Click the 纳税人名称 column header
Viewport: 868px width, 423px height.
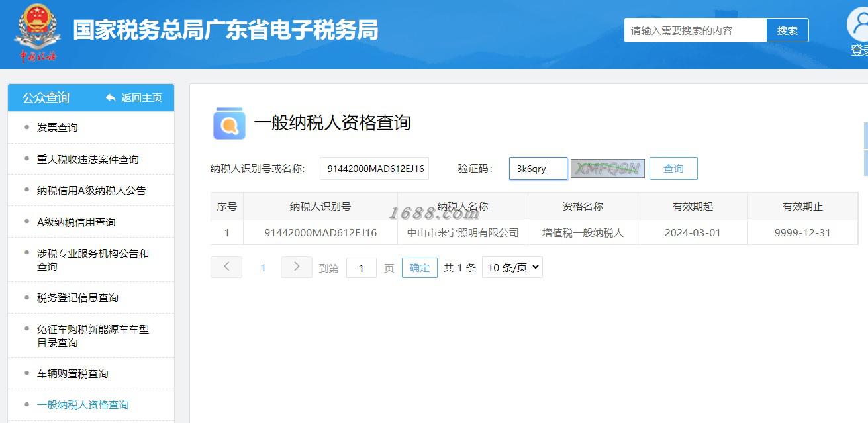[x=463, y=207]
